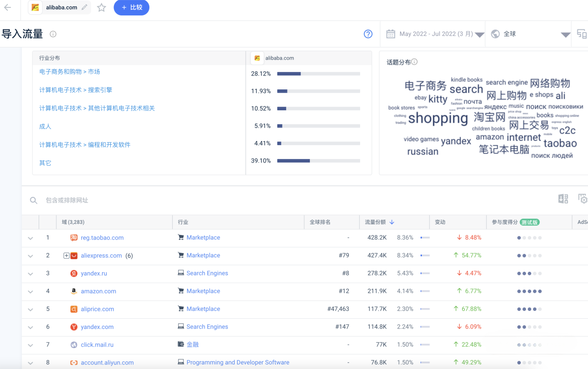Open 计算机电子技术 > 其他计算机电子技术相关 link
The height and width of the screenshot is (369, 588).
[97, 108]
